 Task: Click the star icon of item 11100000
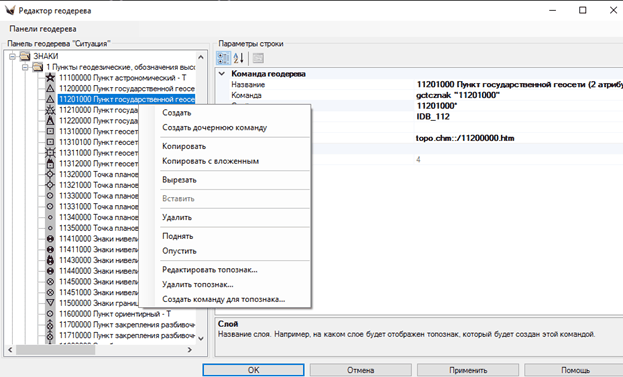click(x=50, y=77)
